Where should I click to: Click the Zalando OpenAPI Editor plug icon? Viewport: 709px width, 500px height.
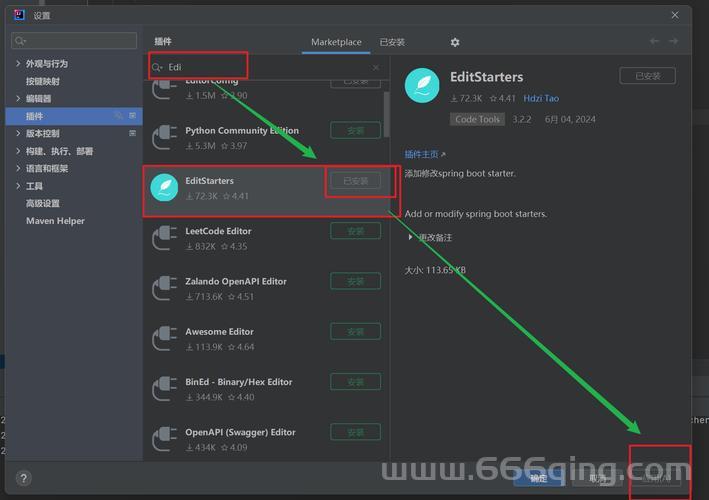point(164,288)
